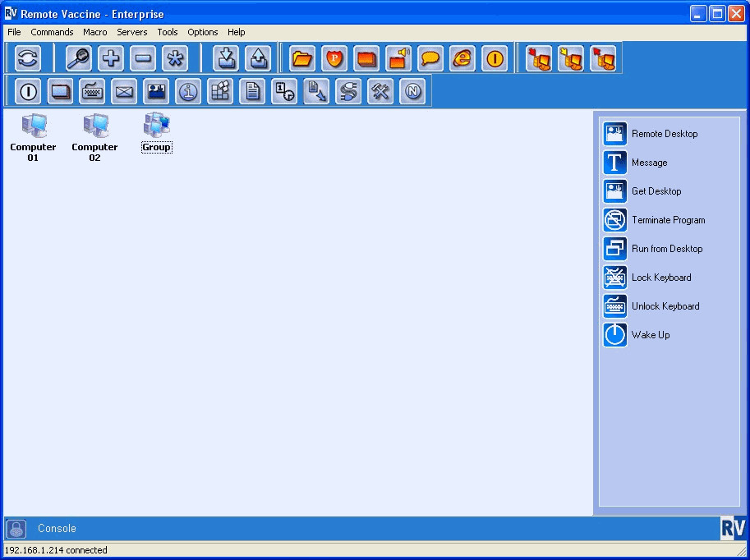Click the computers icon with red down arrow

[x=539, y=58]
